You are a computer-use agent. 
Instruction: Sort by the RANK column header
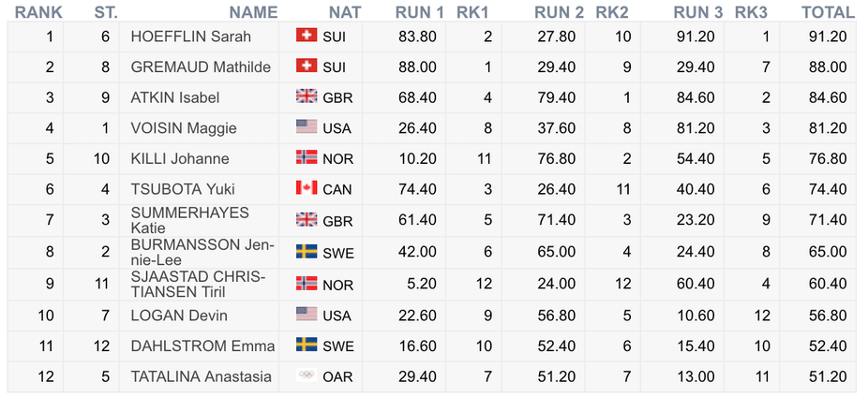tap(38, 12)
